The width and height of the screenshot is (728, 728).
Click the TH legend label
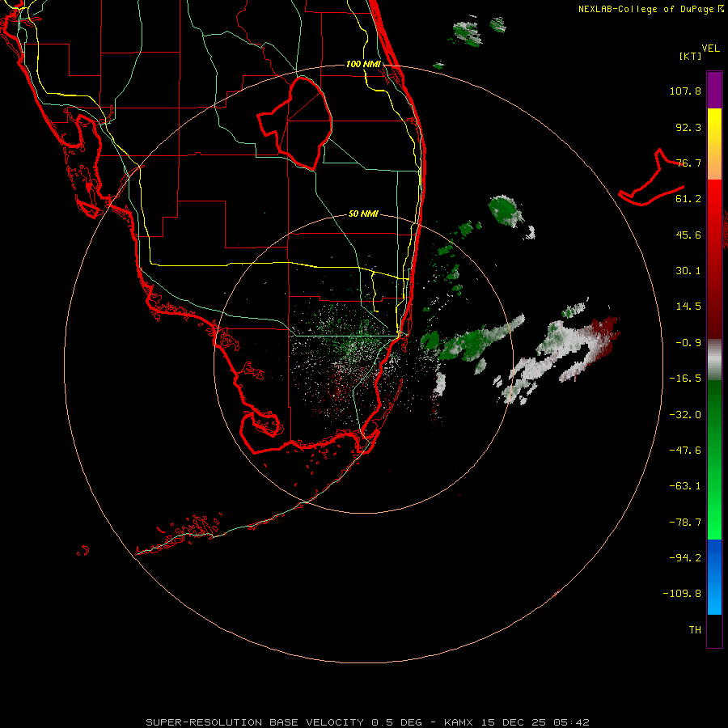pyautogui.click(x=695, y=630)
